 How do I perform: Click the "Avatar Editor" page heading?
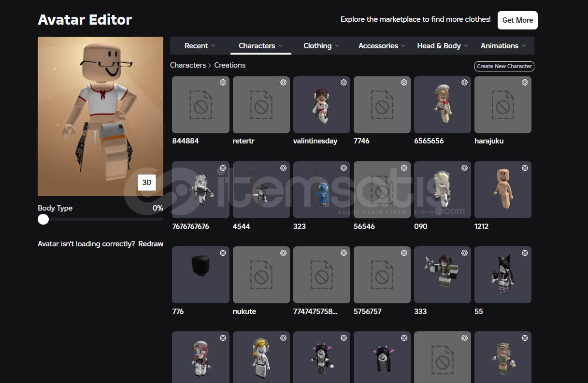click(85, 20)
